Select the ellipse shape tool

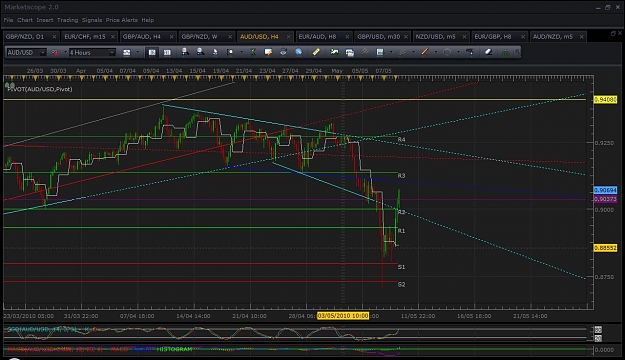[447, 52]
